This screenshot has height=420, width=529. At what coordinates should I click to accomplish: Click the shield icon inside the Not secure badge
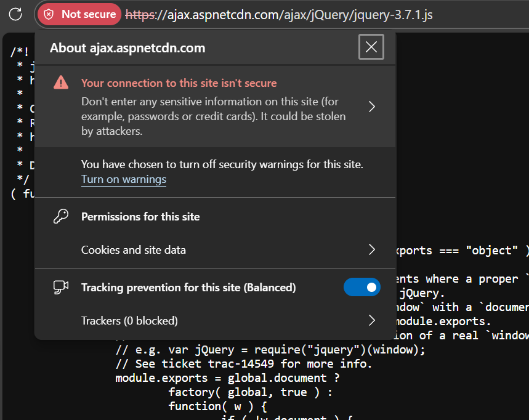click(x=48, y=14)
